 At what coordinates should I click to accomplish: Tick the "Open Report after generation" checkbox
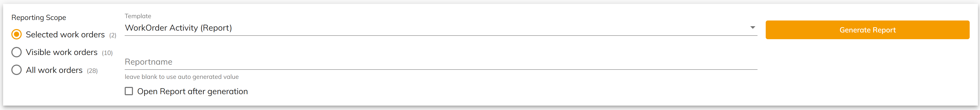tap(129, 91)
